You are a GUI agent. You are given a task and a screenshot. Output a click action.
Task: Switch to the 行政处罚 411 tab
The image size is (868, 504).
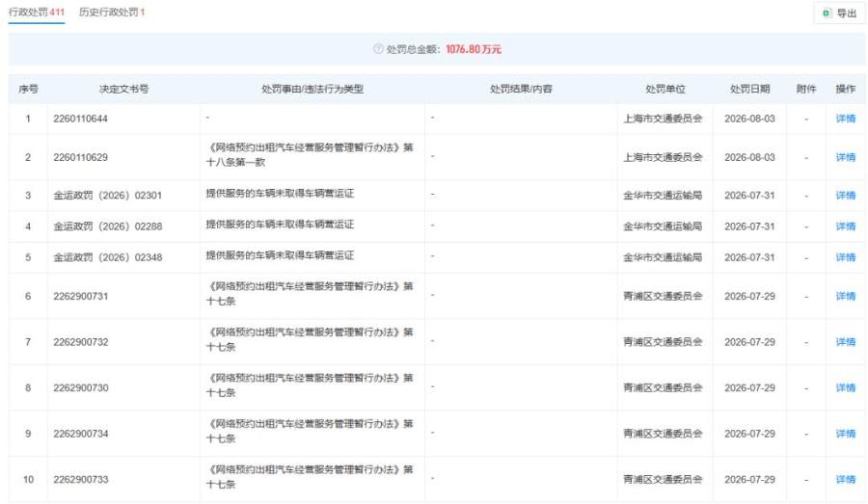37,12
